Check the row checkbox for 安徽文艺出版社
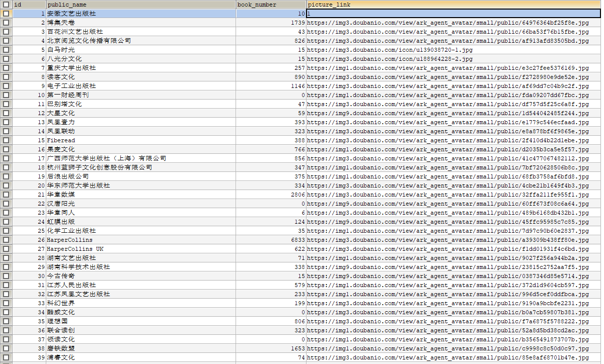The image size is (604, 364). (x=6, y=14)
